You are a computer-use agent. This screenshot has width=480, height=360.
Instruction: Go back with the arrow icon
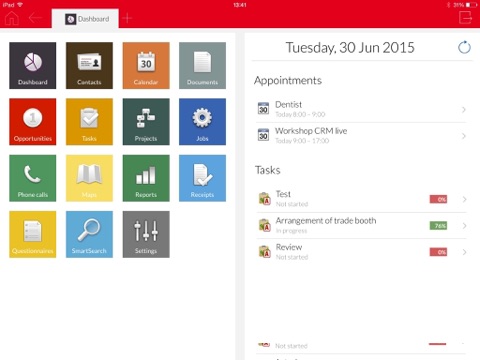pyautogui.click(x=35, y=18)
